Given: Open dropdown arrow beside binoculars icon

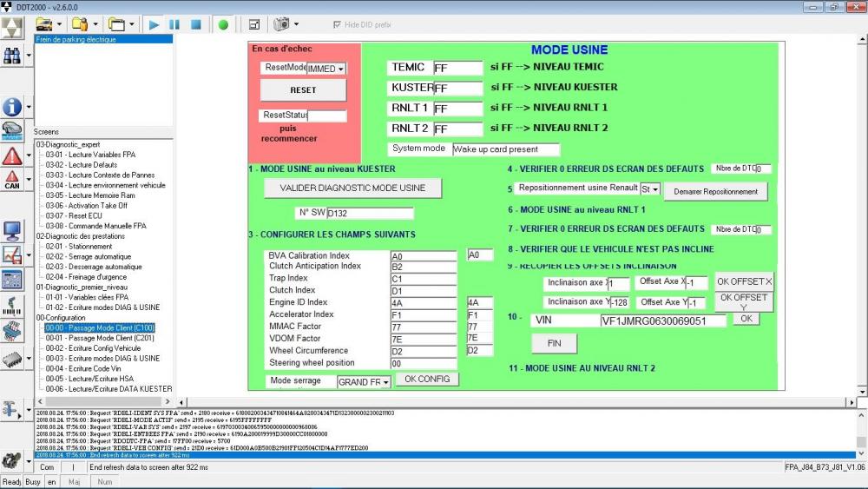Looking at the screenshot, I should (x=29, y=56).
